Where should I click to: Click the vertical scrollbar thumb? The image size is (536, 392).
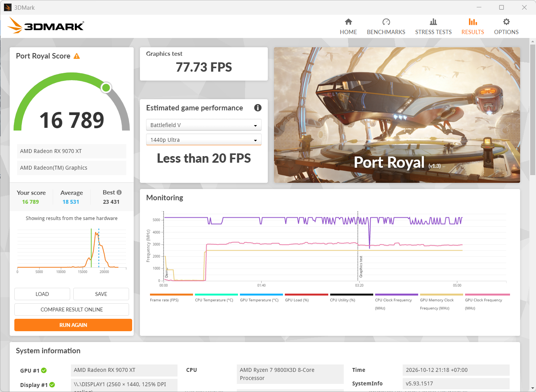[533, 110]
